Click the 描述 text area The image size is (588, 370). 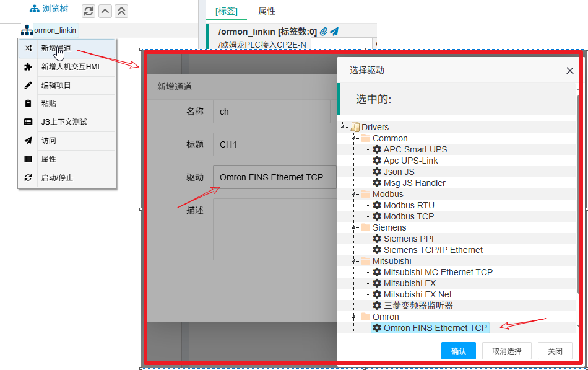pos(275,229)
